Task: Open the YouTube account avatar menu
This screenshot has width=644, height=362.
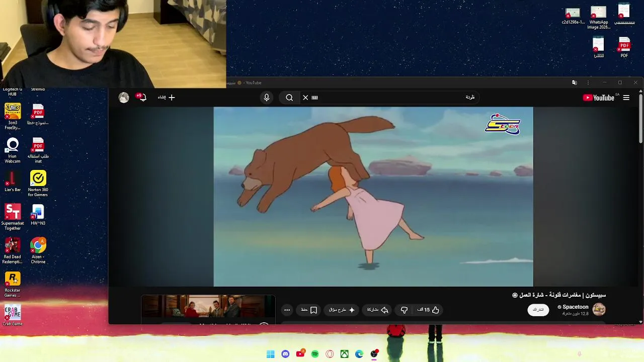Action: coord(124,98)
